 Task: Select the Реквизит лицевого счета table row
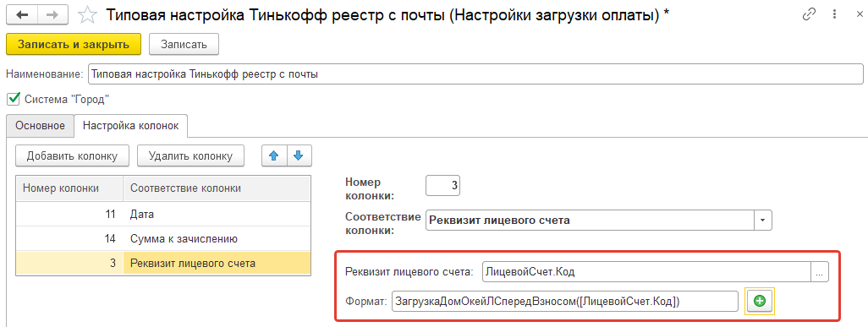163,264
